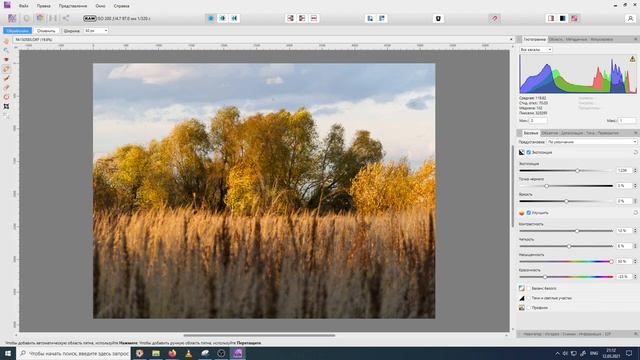Toggle show clipped highlights
640x360 pixels.
pyautogui.click(x=551, y=18)
